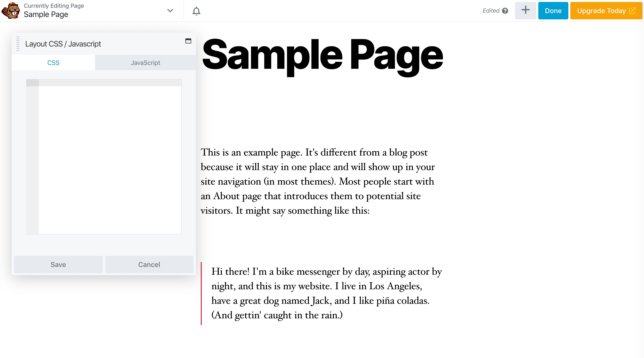Switch to the JavaScript tab

coord(145,62)
